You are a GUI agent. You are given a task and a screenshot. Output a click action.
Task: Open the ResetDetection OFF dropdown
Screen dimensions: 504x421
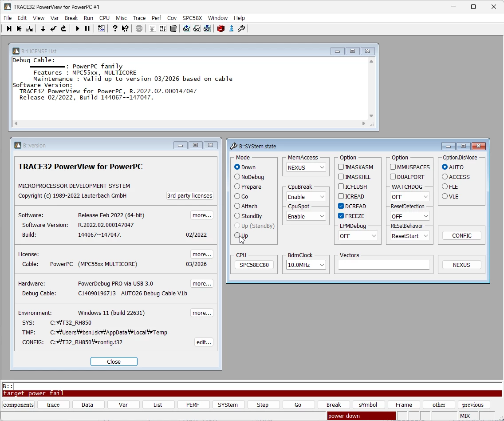coord(410,216)
